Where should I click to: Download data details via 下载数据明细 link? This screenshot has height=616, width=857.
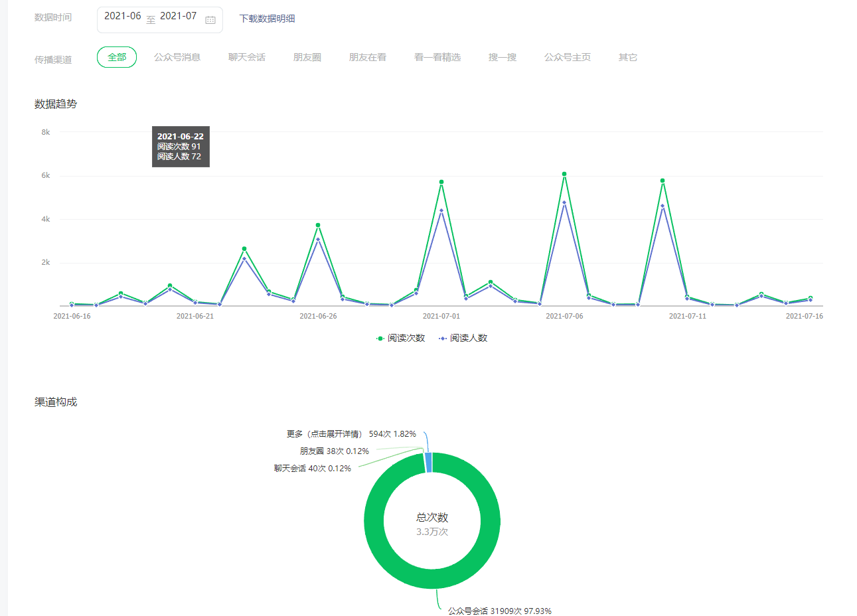tap(267, 19)
